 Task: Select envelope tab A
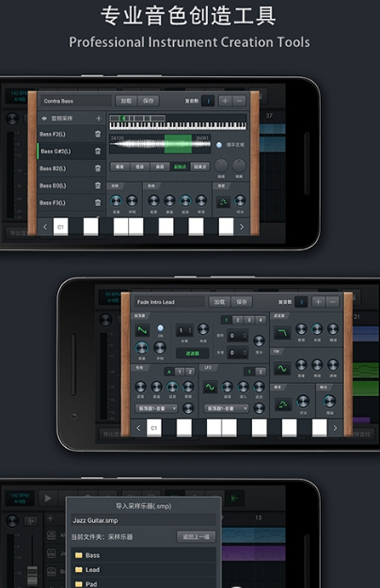169,372
